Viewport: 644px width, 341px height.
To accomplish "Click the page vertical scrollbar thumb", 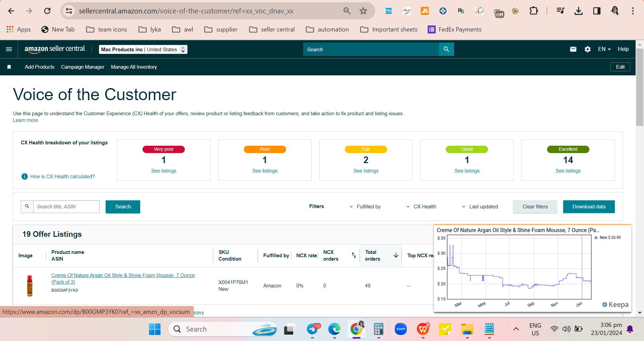I will pyautogui.click(x=640, y=87).
